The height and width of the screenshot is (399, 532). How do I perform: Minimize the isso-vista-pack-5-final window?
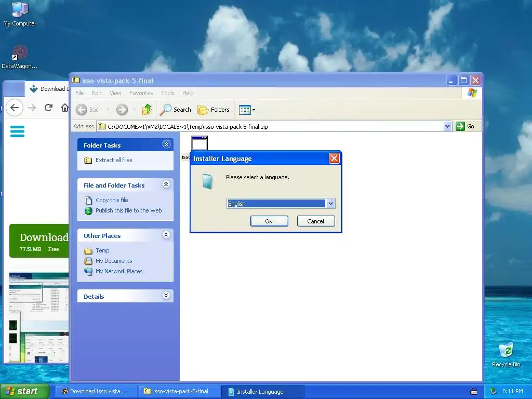pyautogui.click(x=451, y=81)
